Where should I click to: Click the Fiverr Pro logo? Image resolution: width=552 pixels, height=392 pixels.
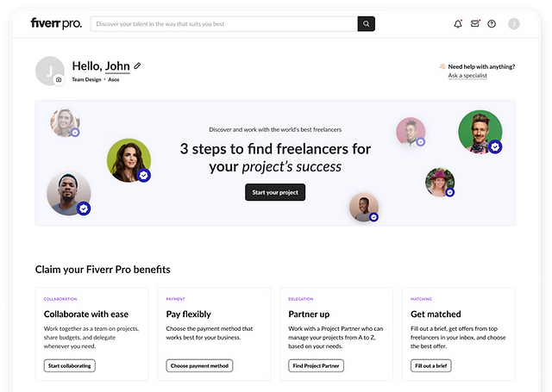(x=56, y=23)
